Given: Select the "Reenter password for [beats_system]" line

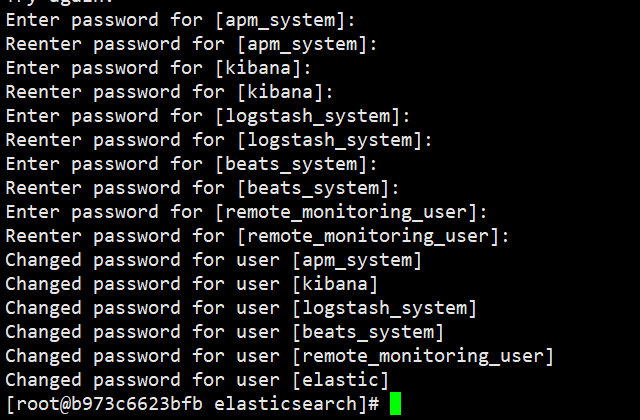Looking at the screenshot, I should point(203,188).
